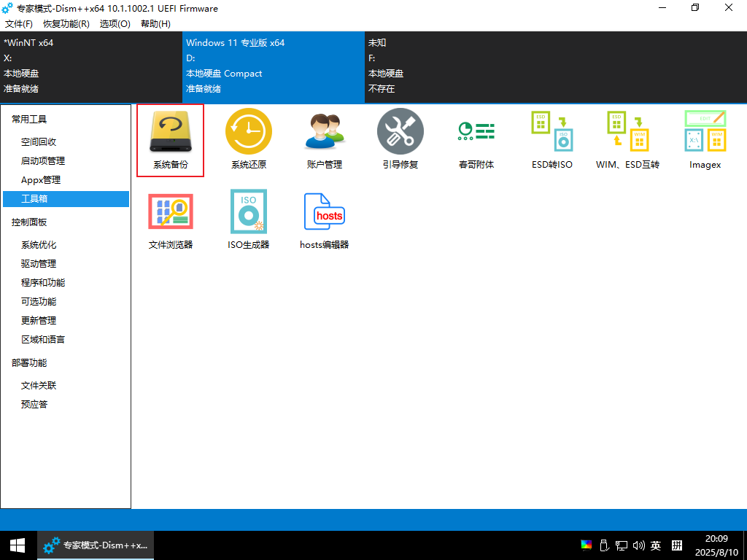Open 系统优化 in sidebar
The width and height of the screenshot is (747, 560).
[39, 245]
